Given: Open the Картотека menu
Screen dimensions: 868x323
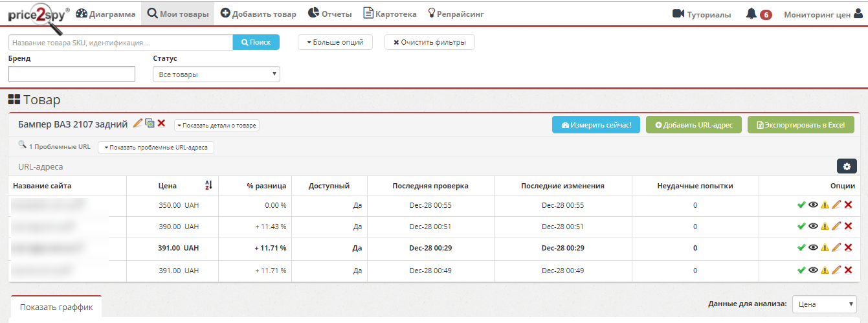Looking at the screenshot, I should click(390, 14).
